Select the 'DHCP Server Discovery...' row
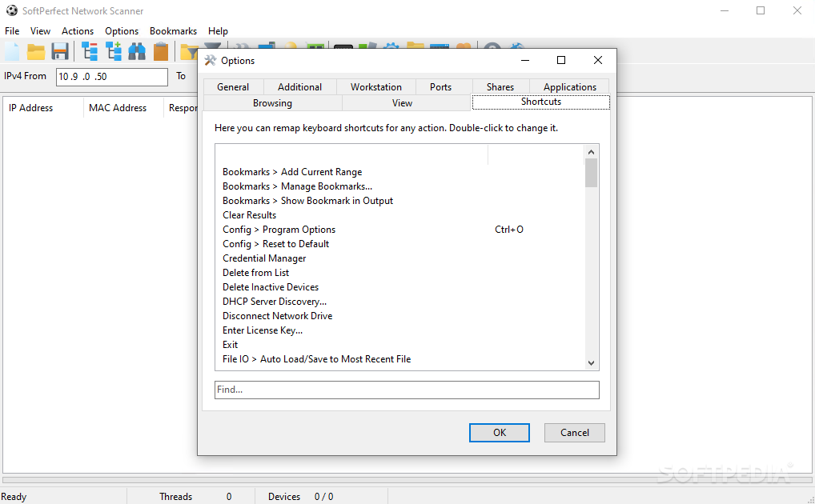The image size is (815, 504). [x=399, y=302]
